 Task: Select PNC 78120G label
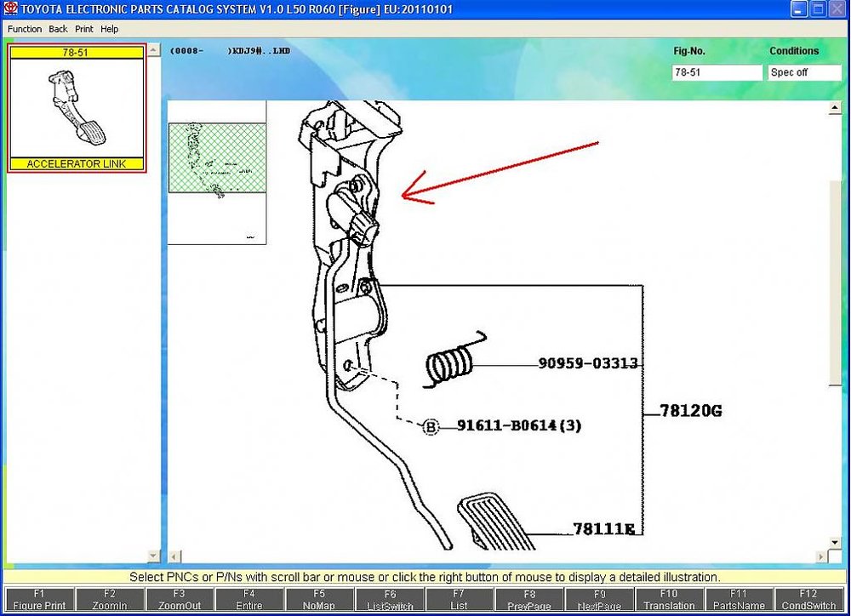691,411
